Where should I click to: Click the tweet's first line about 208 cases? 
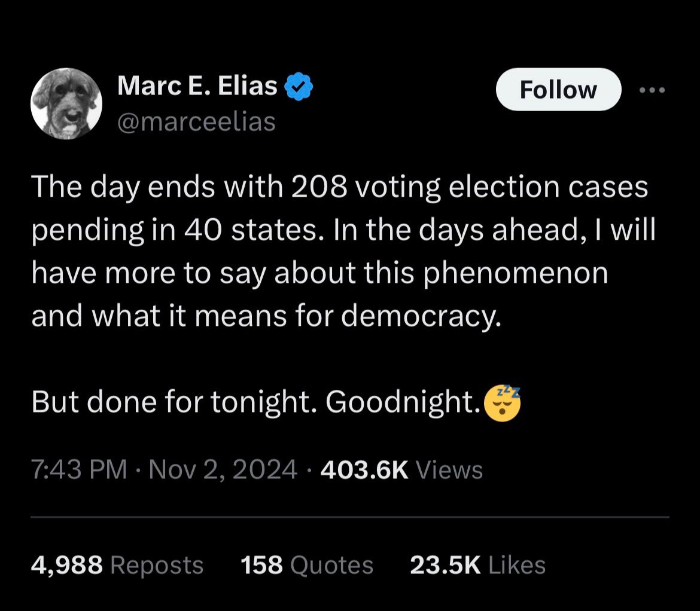(x=339, y=187)
